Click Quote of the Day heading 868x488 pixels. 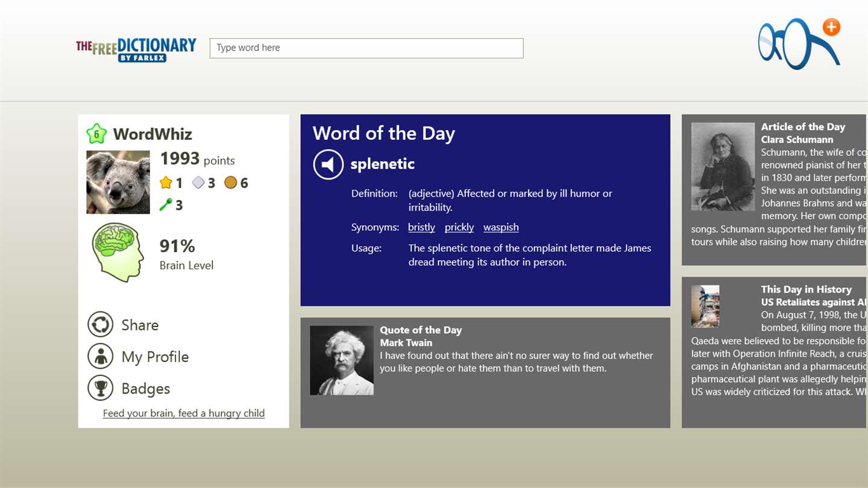[421, 330]
